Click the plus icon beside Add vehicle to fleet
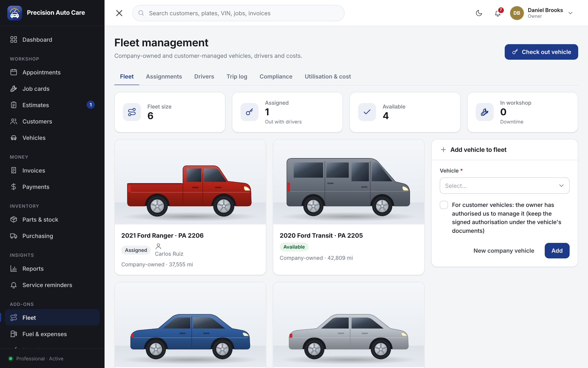 click(443, 150)
